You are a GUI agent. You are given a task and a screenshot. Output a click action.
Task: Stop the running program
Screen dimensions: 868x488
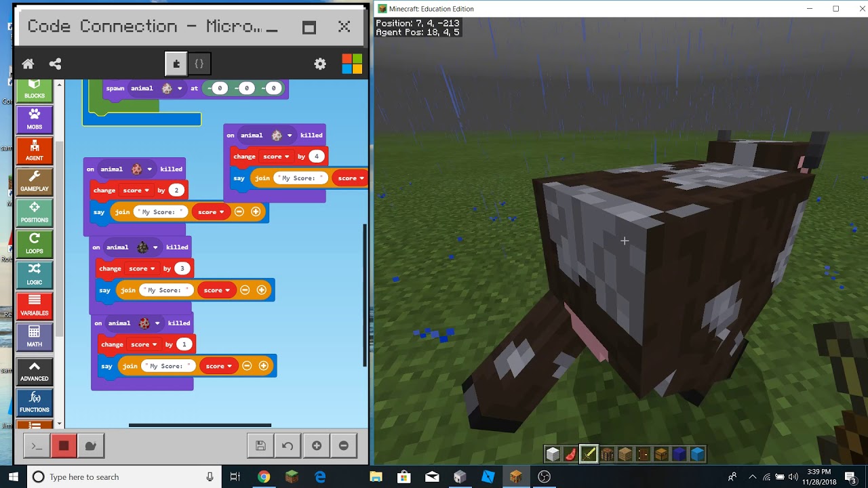64,445
